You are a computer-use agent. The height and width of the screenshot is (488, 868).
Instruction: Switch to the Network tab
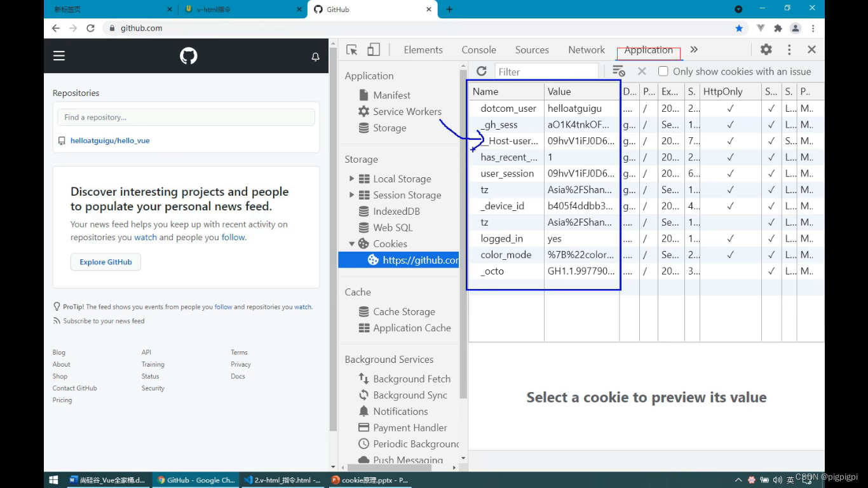pyautogui.click(x=587, y=50)
